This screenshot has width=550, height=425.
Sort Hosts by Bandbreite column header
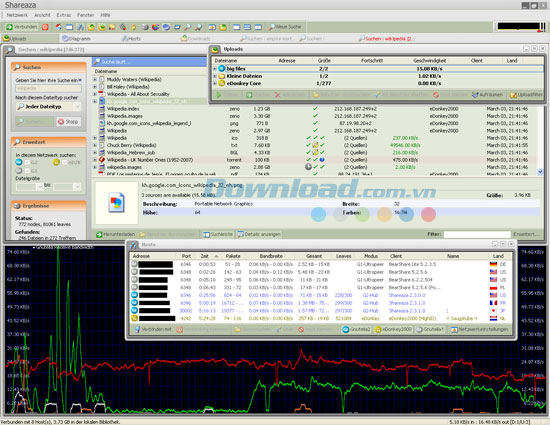tap(271, 256)
